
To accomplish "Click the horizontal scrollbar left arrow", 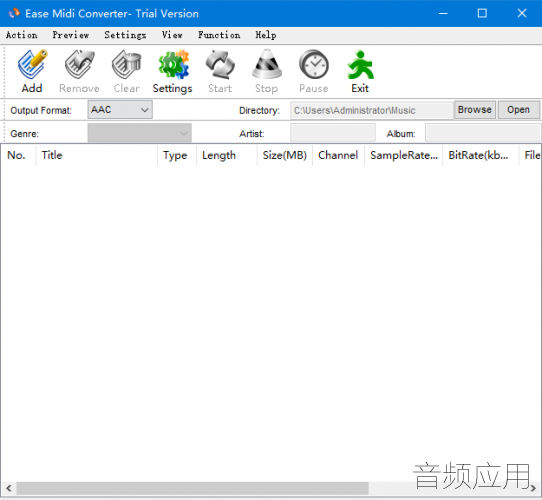I will coord(9,488).
